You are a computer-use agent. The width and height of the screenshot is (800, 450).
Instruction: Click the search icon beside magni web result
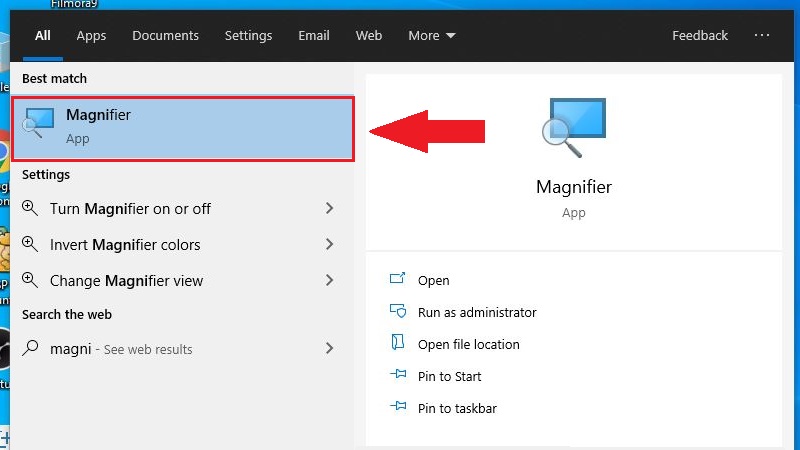(31, 349)
